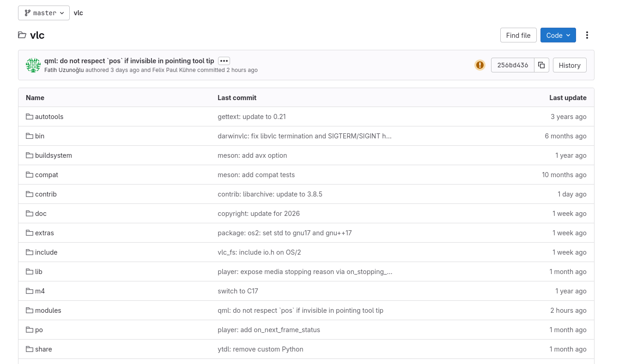Screen dimensions: 619x364
Task: Click the vlc breadcrumb link
Action: pos(79,13)
